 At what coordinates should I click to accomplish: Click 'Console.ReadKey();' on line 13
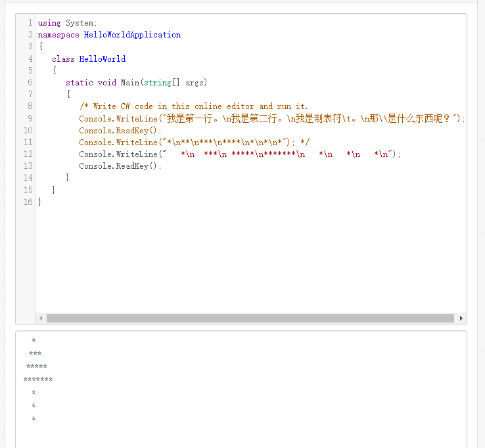pyautogui.click(x=120, y=166)
